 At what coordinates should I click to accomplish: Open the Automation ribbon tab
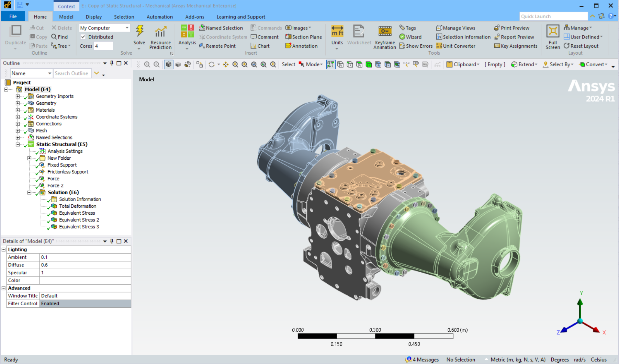159,16
